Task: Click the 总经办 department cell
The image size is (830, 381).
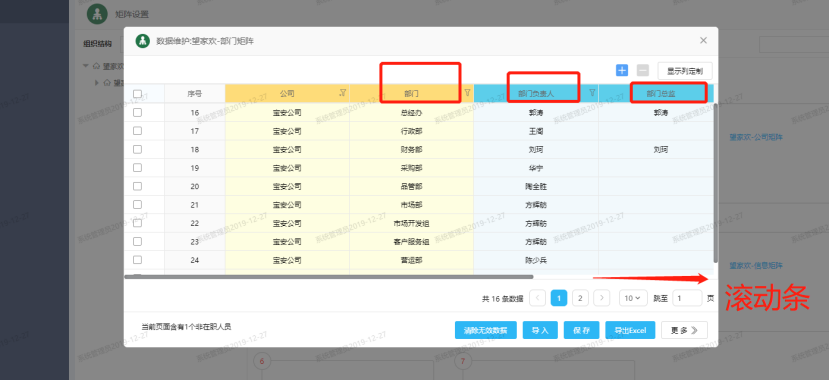Action: click(x=412, y=112)
